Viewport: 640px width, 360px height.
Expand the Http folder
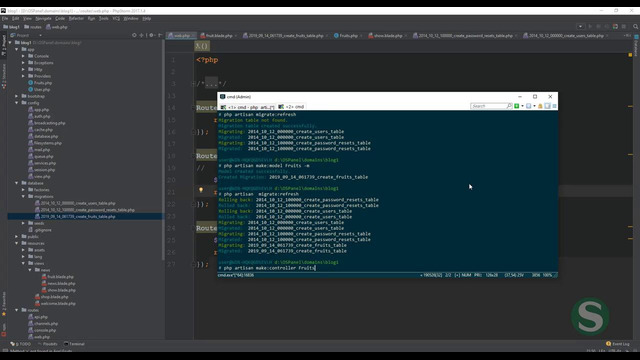point(23,69)
